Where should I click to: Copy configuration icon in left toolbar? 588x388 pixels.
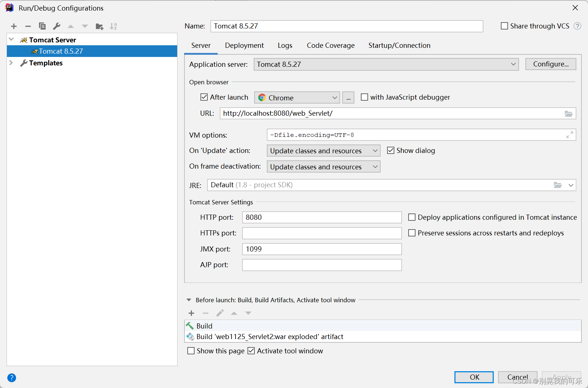point(42,26)
